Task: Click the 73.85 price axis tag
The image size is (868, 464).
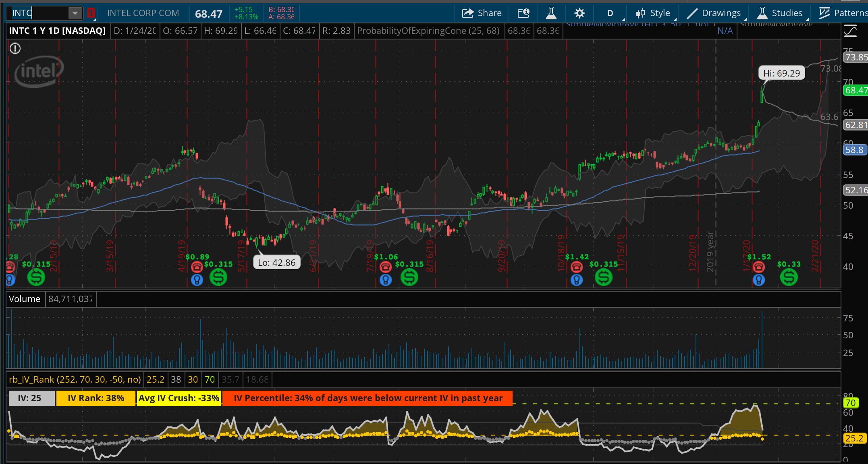Action: coord(856,57)
